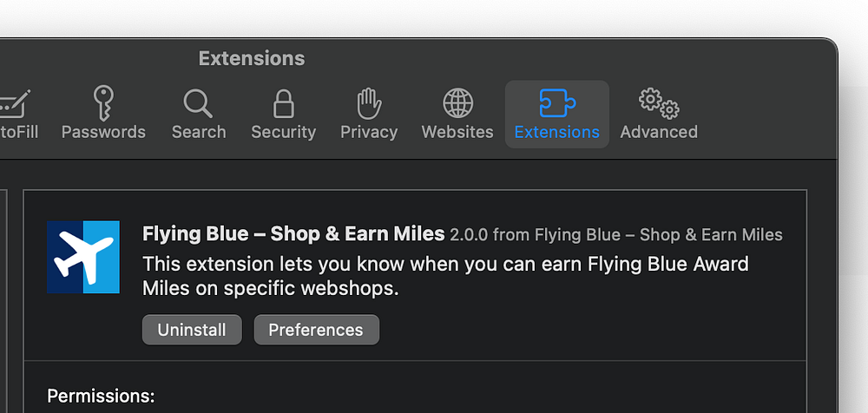Screen dimensions: 868x413
Task: Switch to the Passwords tab label
Action: coord(103,132)
